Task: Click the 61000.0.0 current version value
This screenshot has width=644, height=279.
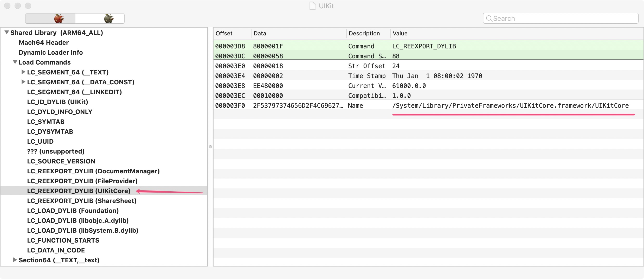Action: (x=409, y=86)
